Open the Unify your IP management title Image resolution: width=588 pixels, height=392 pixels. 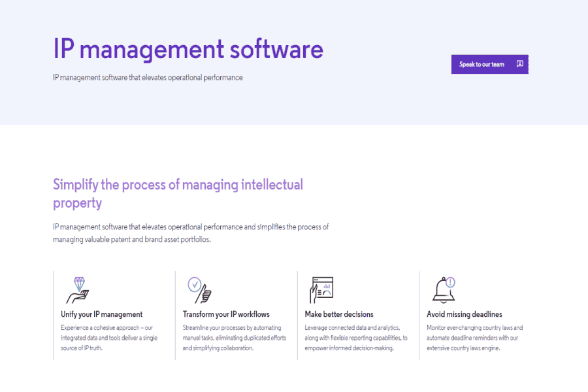101,314
